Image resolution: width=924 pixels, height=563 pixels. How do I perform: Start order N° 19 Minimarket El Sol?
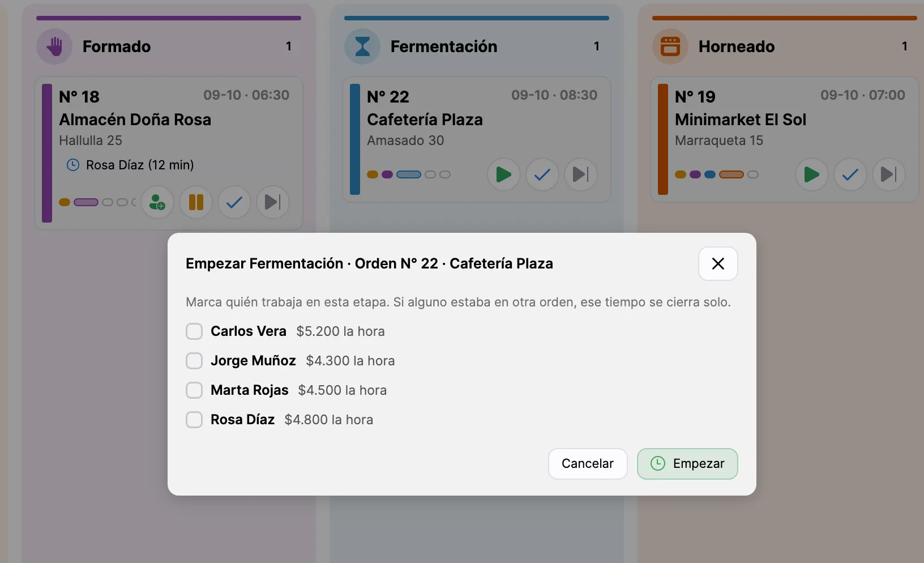click(812, 174)
